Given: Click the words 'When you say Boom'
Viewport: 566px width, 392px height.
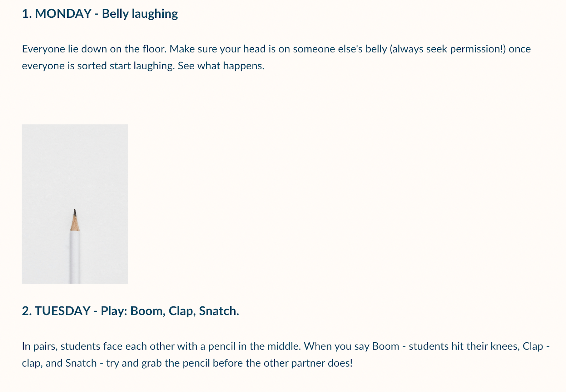Looking at the screenshot, I should (352, 346).
